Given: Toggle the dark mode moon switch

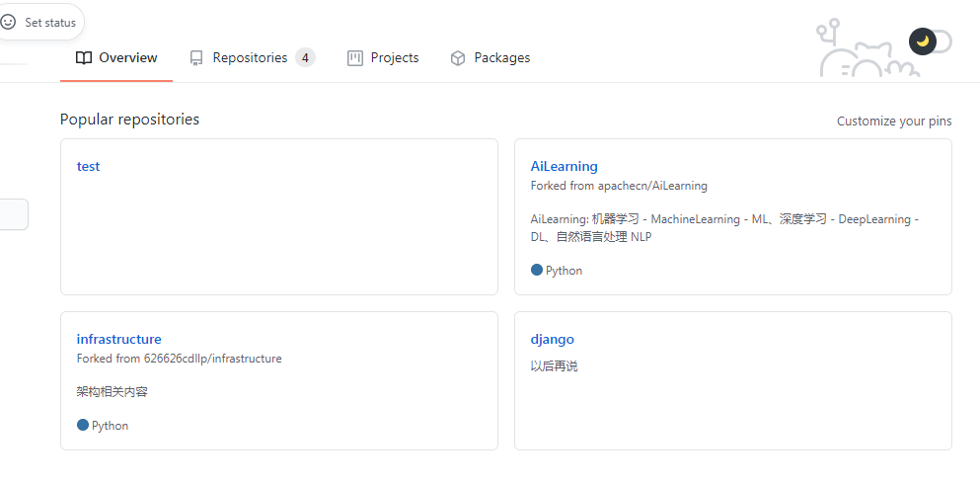Looking at the screenshot, I should pyautogui.click(x=931, y=41).
